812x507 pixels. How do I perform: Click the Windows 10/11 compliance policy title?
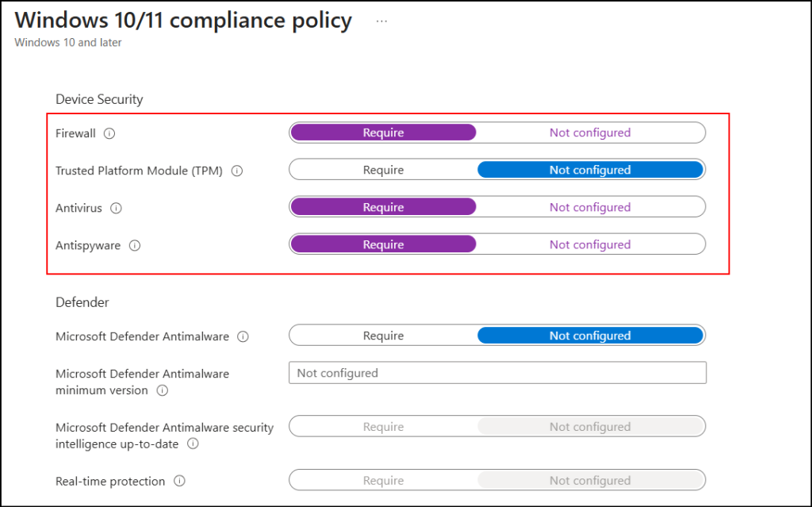(183, 21)
